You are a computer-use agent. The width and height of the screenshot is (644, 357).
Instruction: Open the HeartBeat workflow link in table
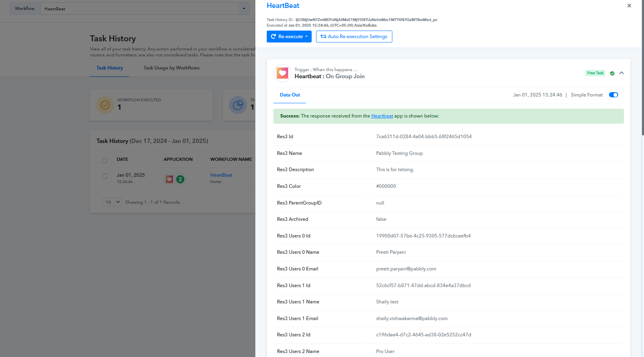click(x=221, y=175)
